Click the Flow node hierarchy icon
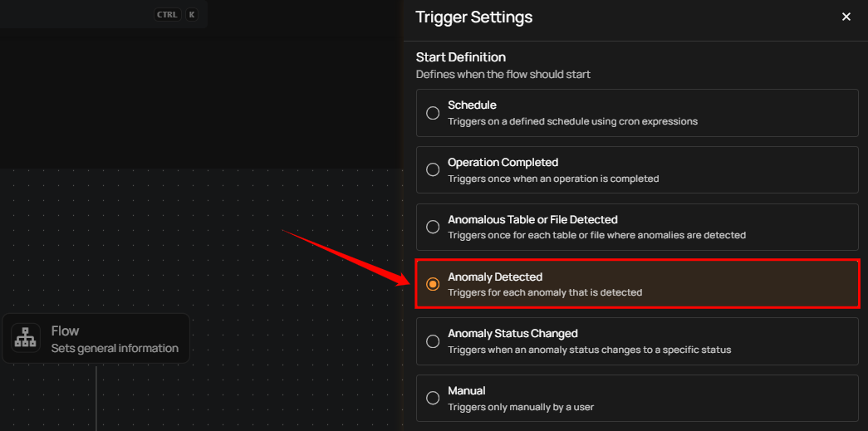Image resolution: width=868 pixels, height=431 pixels. click(26, 338)
